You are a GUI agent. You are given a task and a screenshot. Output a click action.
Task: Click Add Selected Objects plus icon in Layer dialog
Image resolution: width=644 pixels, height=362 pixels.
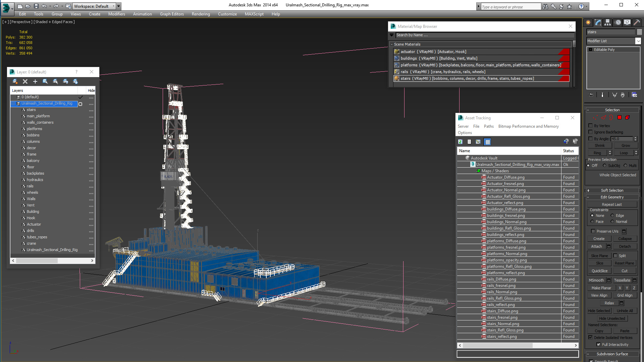point(35,81)
